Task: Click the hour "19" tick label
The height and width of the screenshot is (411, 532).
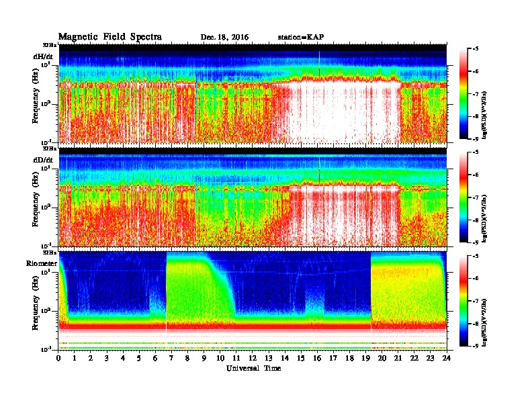Action: click(365, 358)
